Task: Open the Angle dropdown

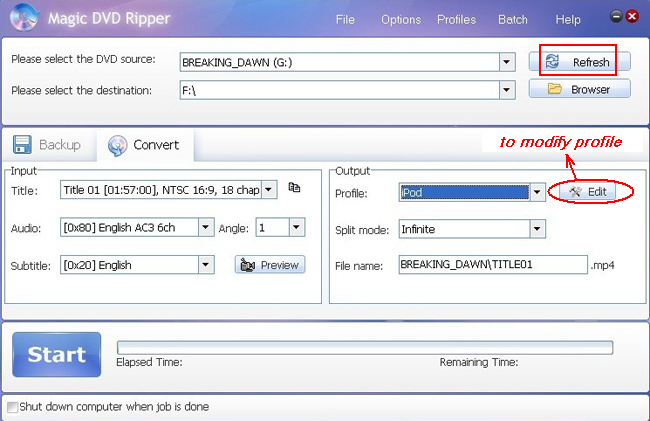Action: [x=296, y=227]
